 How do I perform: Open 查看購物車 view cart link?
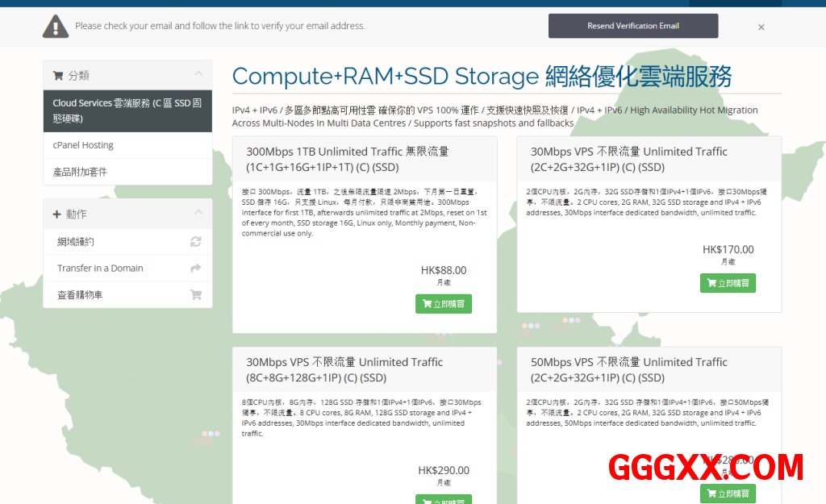(x=80, y=295)
